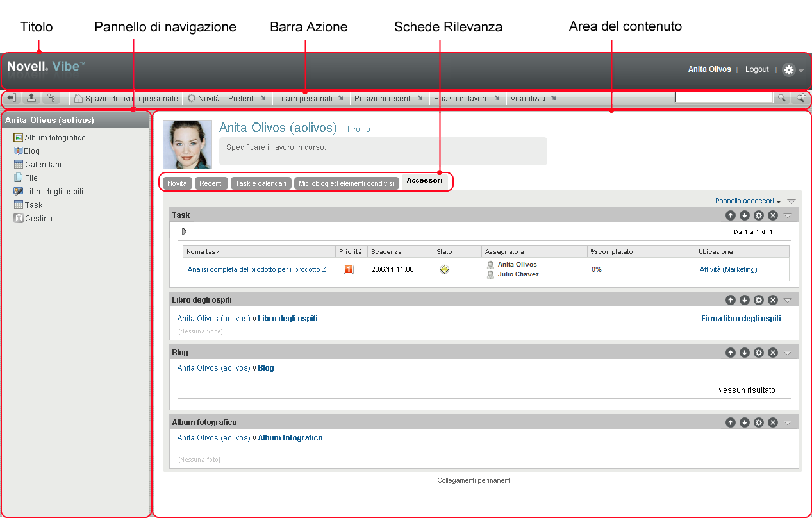Click the workspace tree icon in the action bar
This screenshot has width=812, height=518.
click(x=50, y=98)
